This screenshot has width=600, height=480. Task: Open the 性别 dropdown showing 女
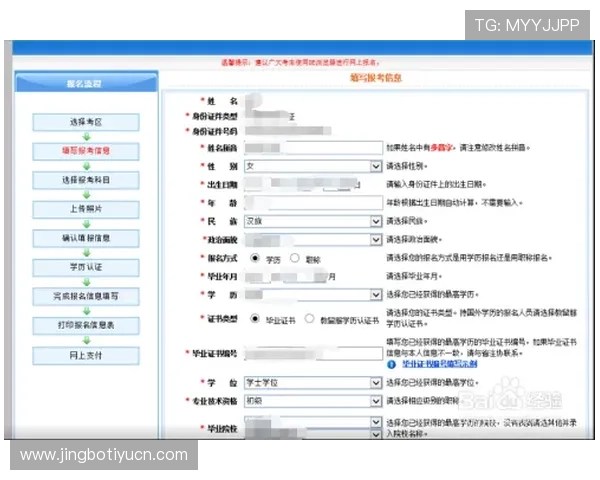(313, 167)
